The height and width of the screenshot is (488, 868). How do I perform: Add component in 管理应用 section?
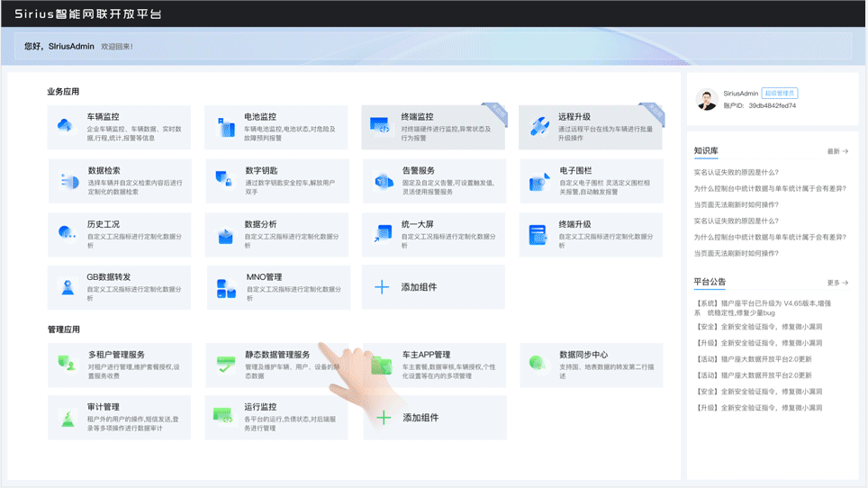click(x=420, y=418)
